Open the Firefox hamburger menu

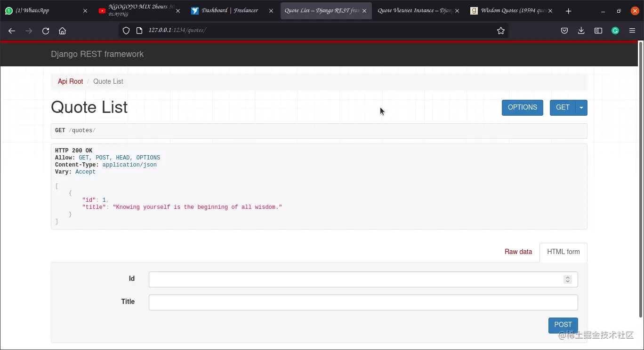[x=632, y=30]
